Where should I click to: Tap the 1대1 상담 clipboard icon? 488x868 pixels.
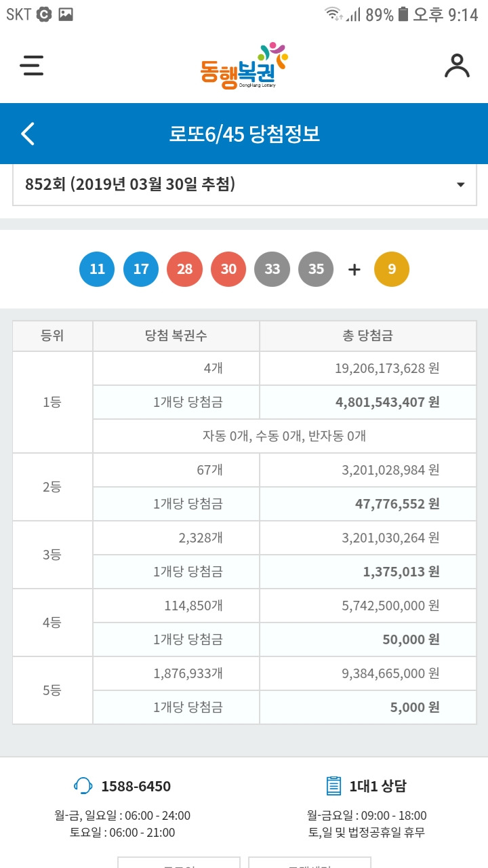(x=333, y=786)
